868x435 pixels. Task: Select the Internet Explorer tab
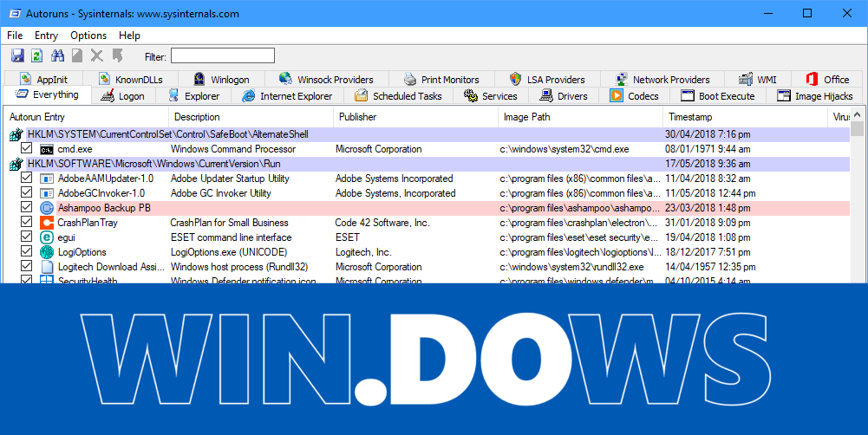287,95
